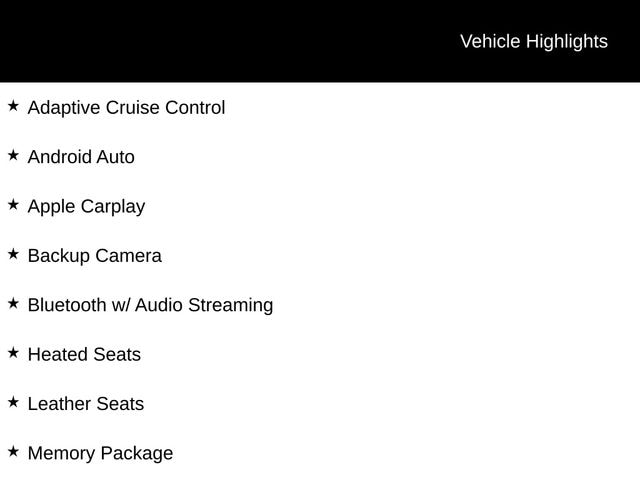Click the star bullet before Leather Seats
The width and height of the screenshot is (640, 480).
click(13, 401)
